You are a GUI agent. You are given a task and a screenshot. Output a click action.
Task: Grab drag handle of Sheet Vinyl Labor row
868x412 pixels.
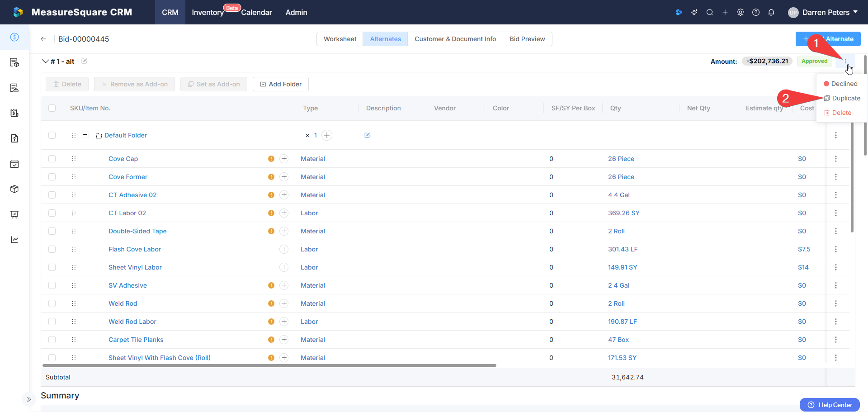(x=74, y=267)
